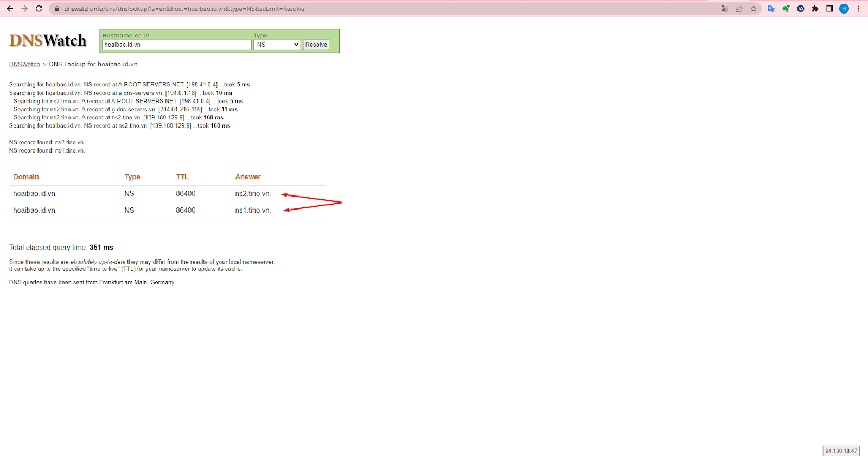Focus the Hostname or IP field
868x456 pixels.
176,45
